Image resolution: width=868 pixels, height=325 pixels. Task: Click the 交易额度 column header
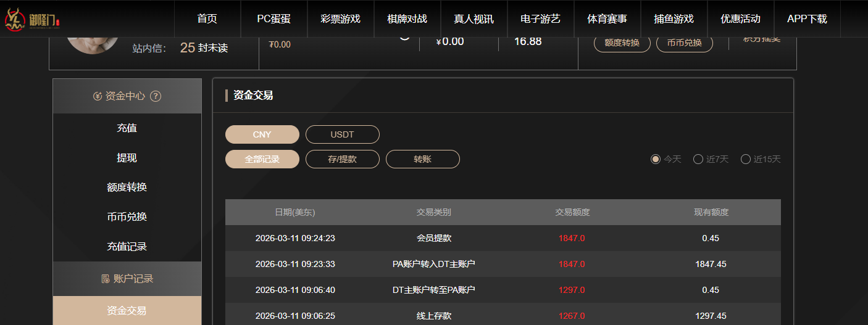tap(572, 212)
